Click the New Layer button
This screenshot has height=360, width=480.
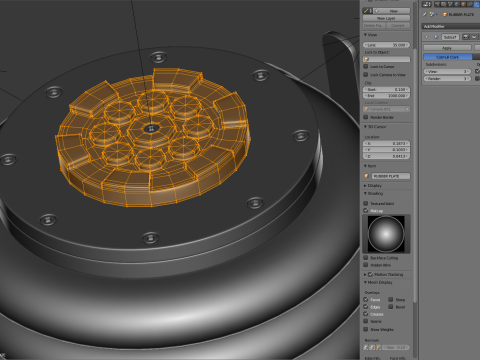point(386,18)
